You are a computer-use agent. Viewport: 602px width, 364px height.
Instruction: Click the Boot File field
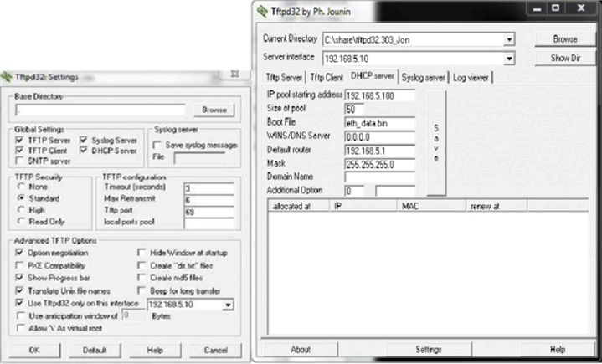tap(380, 123)
